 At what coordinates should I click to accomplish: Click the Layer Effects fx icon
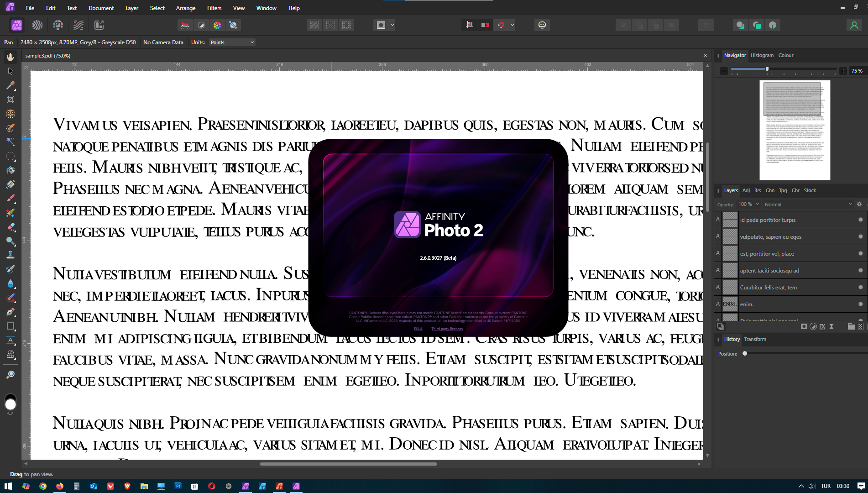(x=822, y=326)
